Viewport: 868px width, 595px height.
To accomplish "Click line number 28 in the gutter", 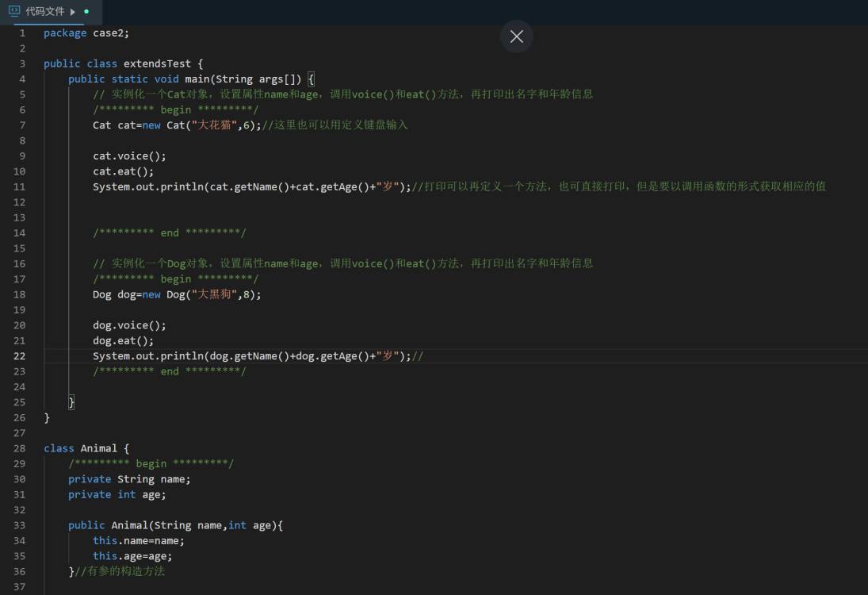I will 19,448.
